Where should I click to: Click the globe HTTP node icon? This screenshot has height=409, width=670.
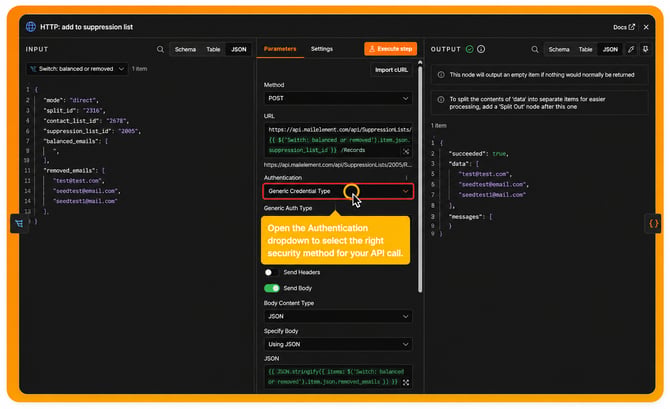(x=31, y=26)
